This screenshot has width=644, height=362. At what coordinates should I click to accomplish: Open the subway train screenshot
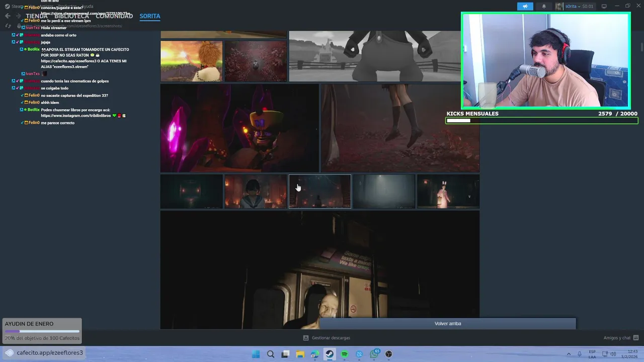pyautogui.click(x=320, y=270)
